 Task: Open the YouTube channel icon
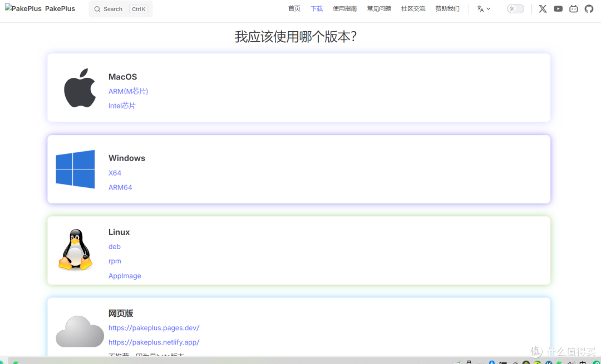tap(558, 9)
